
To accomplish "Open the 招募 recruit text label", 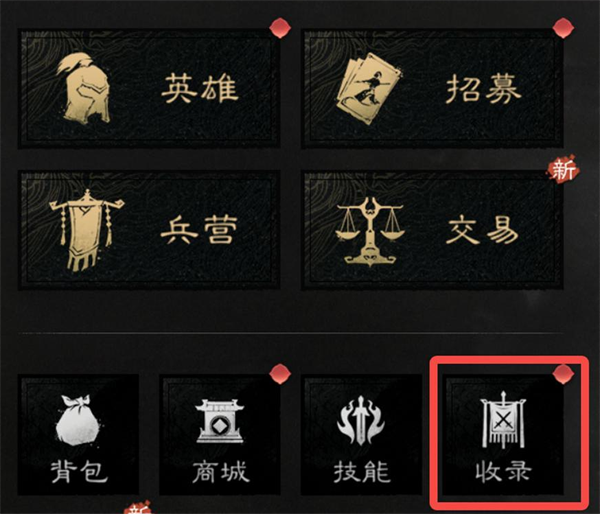I will (x=483, y=89).
